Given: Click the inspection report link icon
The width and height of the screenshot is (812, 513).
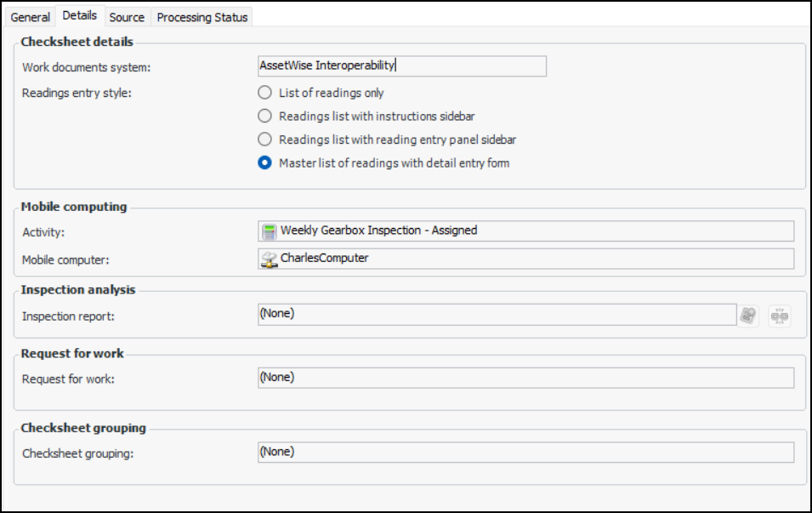Looking at the screenshot, I should coord(779,315).
